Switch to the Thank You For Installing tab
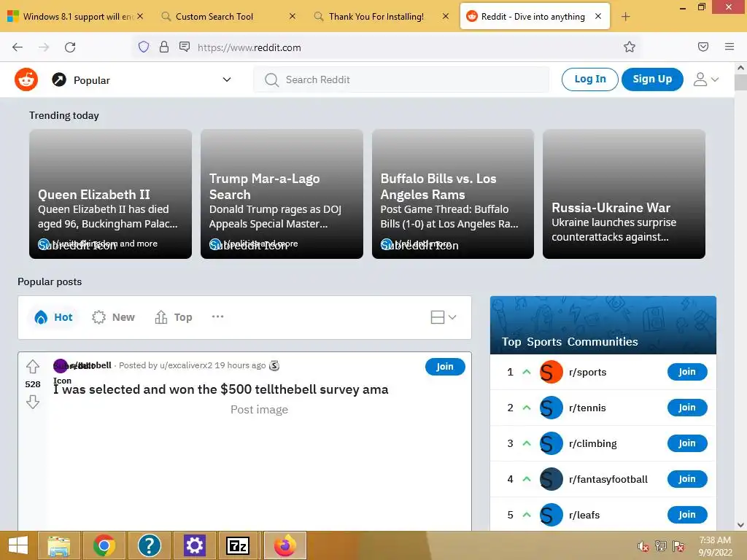The width and height of the screenshot is (747, 560). coord(379,17)
